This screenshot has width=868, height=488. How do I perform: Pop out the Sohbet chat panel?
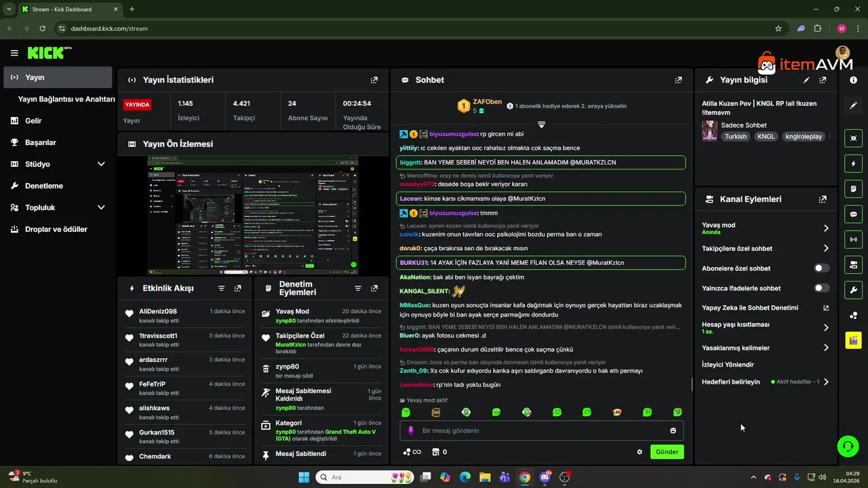pos(678,80)
